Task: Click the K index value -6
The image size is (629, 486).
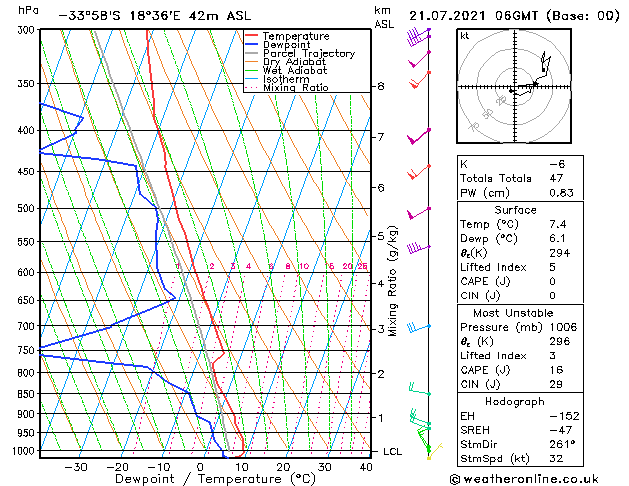Action: (x=557, y=164)
